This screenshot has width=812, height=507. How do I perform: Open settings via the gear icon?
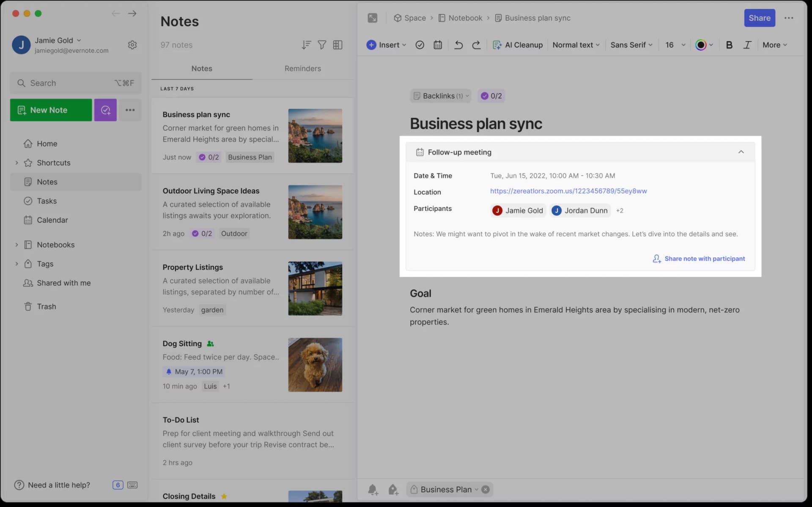[132, 45]
